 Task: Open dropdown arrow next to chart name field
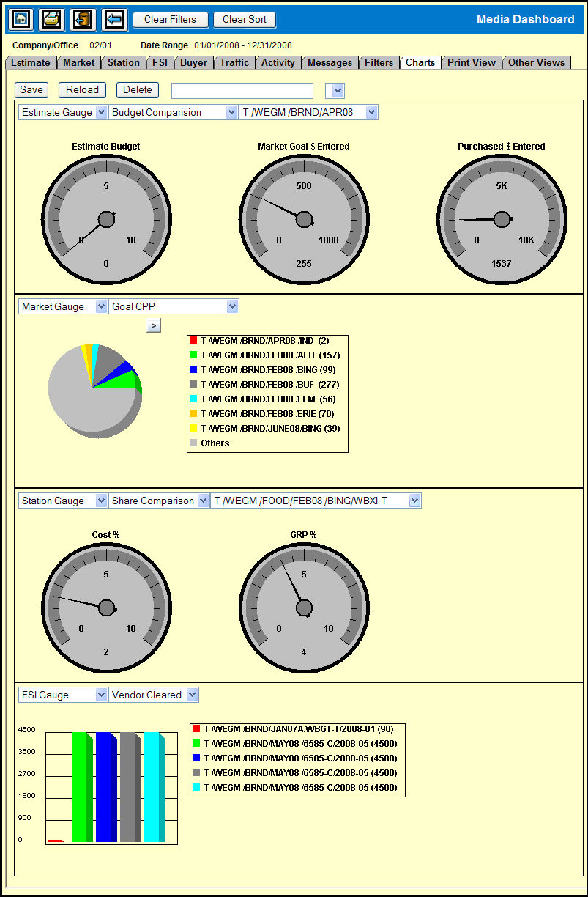(x=338, y=91)
